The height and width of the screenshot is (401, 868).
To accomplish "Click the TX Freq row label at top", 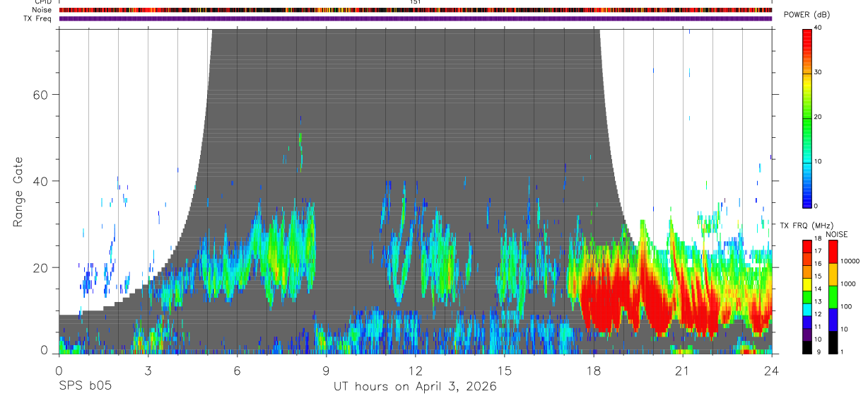I will coord(38,18).
